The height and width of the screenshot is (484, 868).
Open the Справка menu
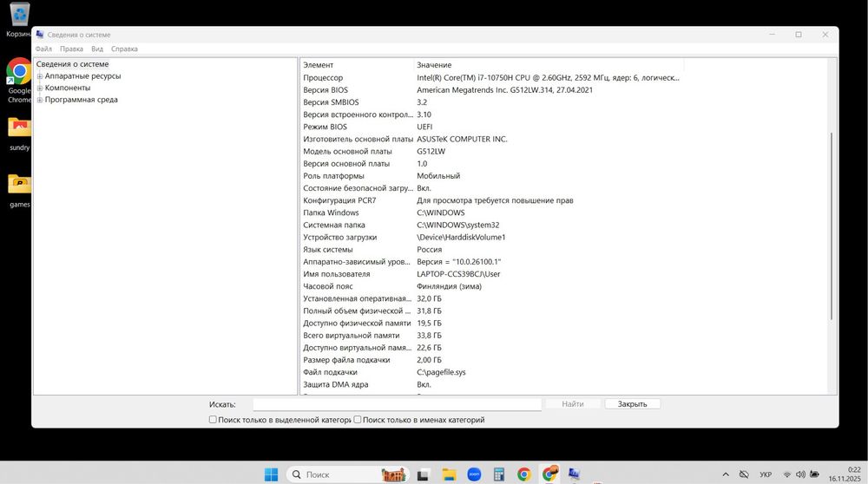124,49
